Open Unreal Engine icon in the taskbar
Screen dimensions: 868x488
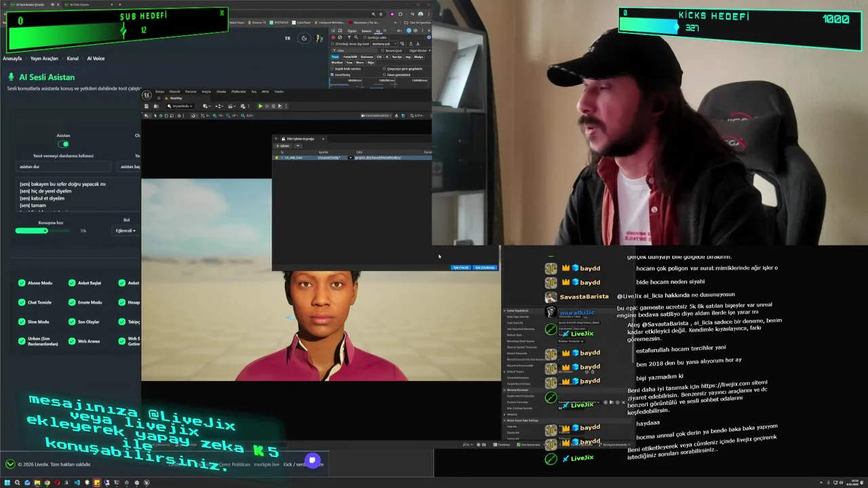[x=146, y=483]
